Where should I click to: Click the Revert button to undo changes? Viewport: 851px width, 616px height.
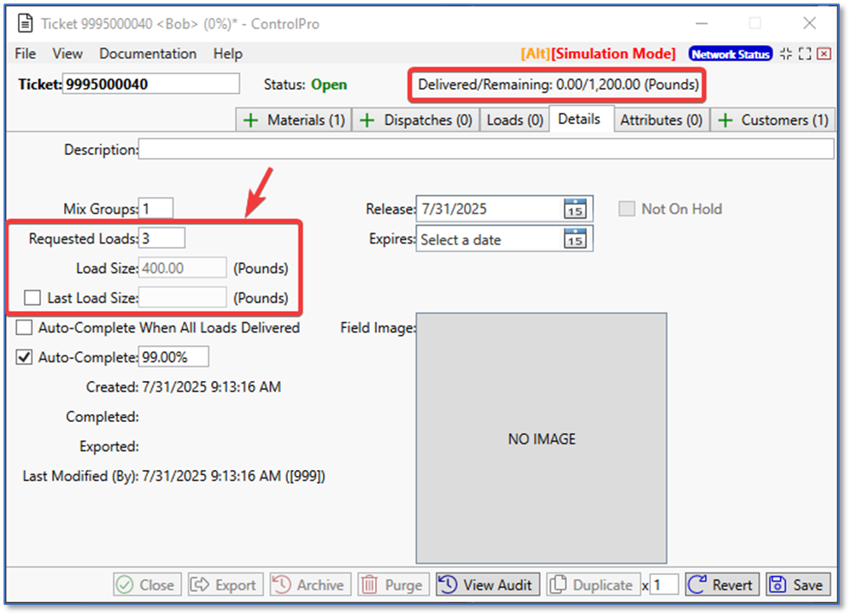(722, 585)
